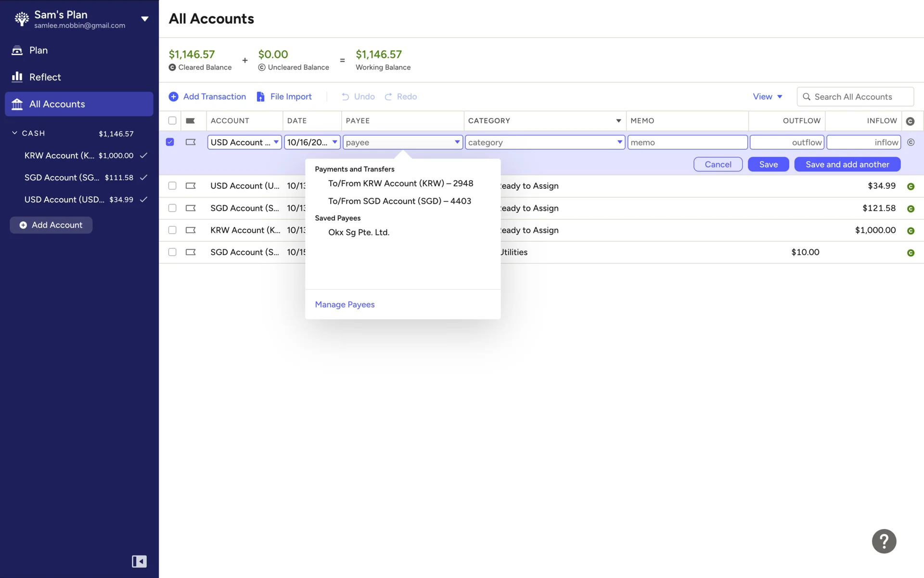The height and width of the screenshot is (578, 924).
Task: Open the Sam's Plan dropdown arrow
Action: (144, 19)
